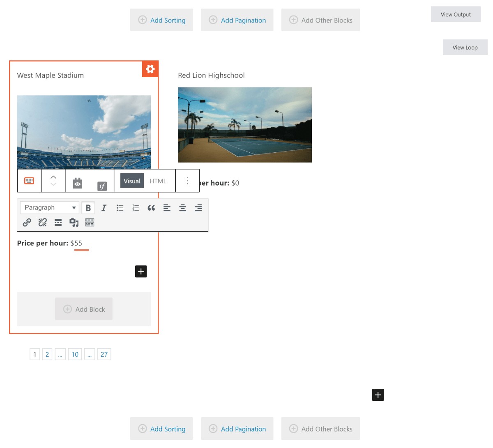493x448 pixels.
Task: Click the Red Lion Highschool title
Action: coord(211,76)
